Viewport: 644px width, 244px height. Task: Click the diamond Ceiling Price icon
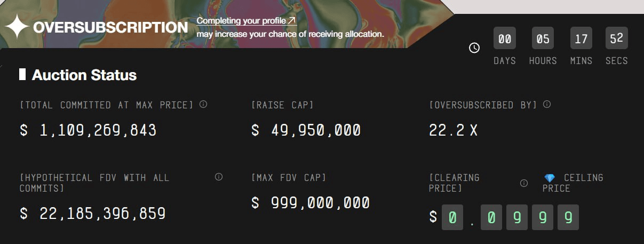tap(550, 178)
